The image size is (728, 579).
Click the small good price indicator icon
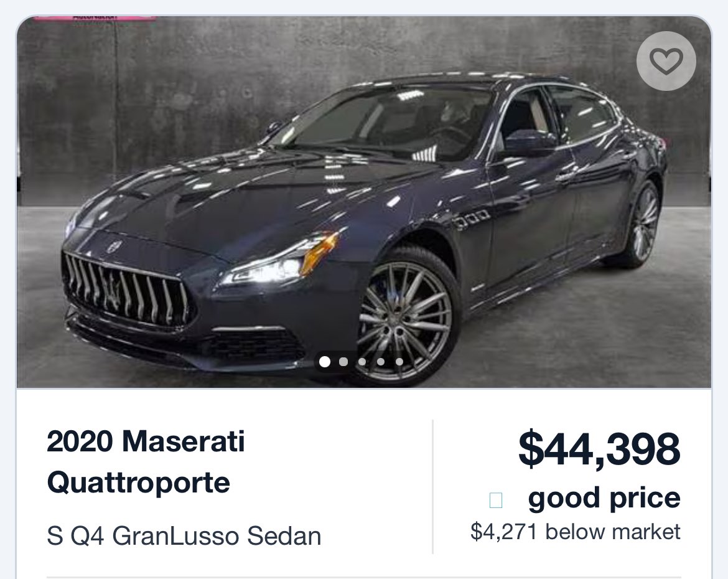click(496, 501)
